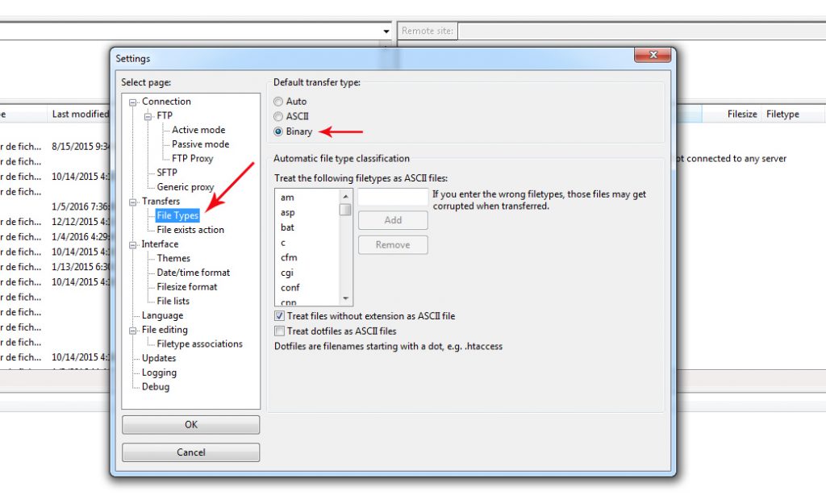Select the File editing tree item
Image resolution: width=826 pixels, height=504 pixels.
[x=165, y=330]
